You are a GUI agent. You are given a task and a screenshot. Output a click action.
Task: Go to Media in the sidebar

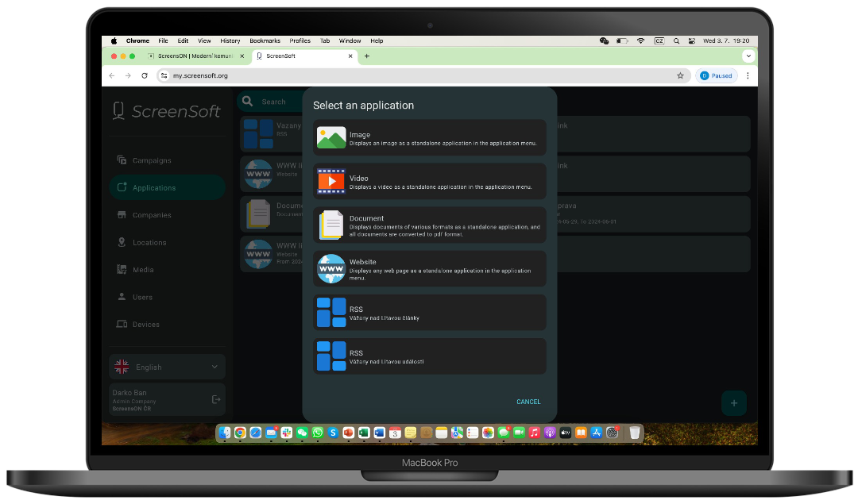[143, 270]
